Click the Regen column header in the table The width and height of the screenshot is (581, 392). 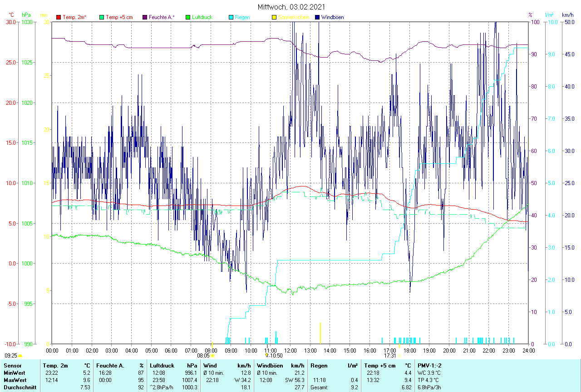tap(319, 365)
